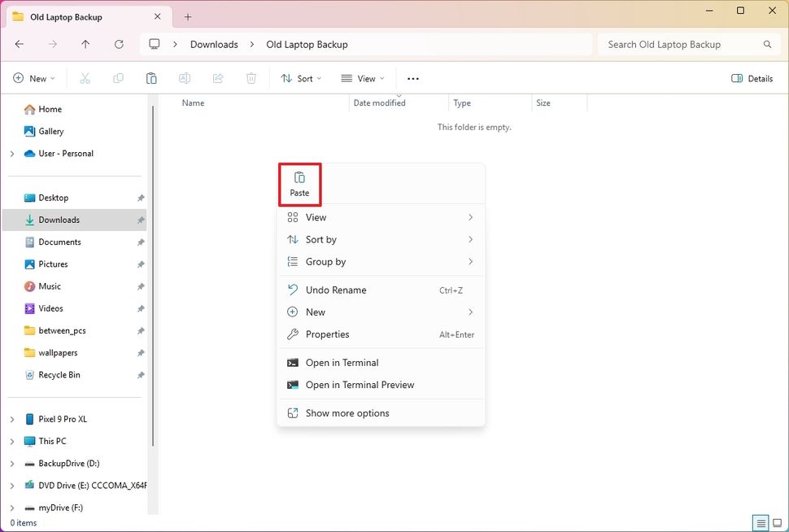Expand the Pixel 9 Pro XL node
This screenshot has width=789, height=532.
point(12,420)
